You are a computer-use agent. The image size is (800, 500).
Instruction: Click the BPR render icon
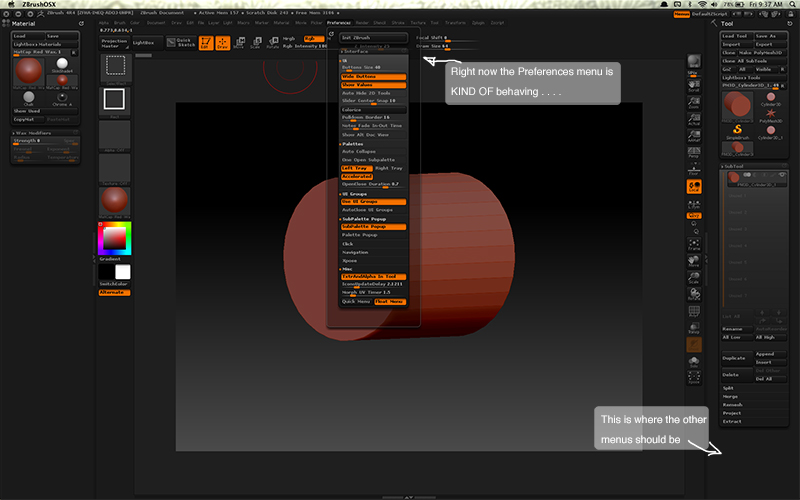coord(694,62)
